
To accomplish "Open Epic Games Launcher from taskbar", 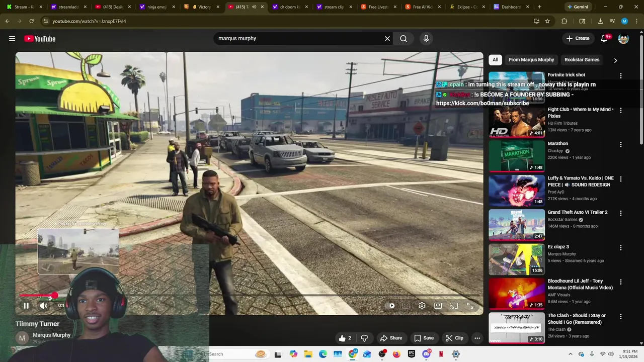I will tap(412, 354).
